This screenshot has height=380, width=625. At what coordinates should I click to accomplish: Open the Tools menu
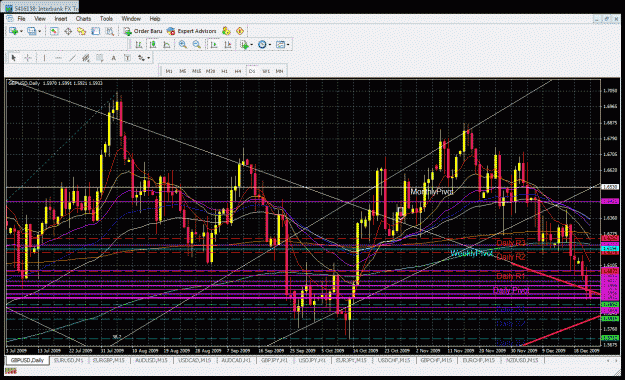pyautogui.click(x=106, y=19)
